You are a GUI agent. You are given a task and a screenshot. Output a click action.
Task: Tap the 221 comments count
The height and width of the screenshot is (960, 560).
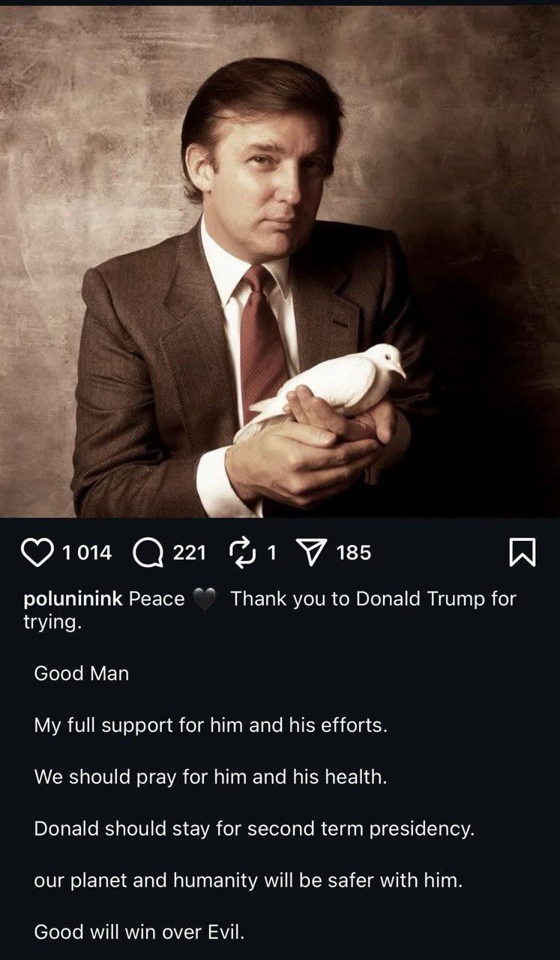(x=189, y=553)
